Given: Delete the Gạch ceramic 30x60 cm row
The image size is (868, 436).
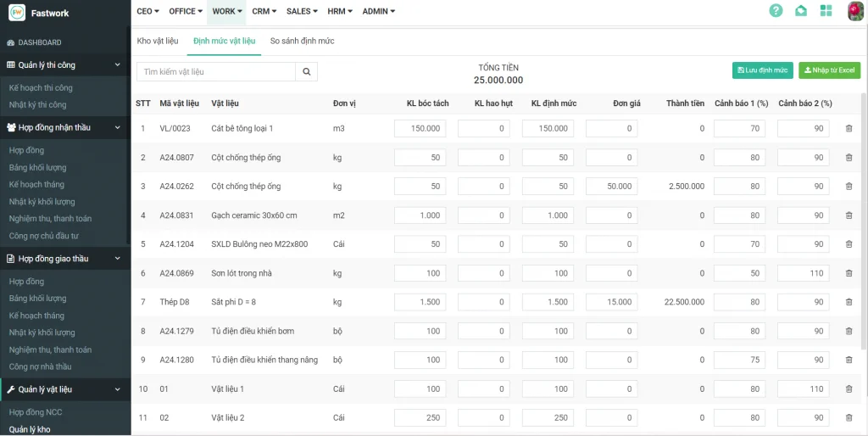Looking at the screenshot, I should pos(849,215).
